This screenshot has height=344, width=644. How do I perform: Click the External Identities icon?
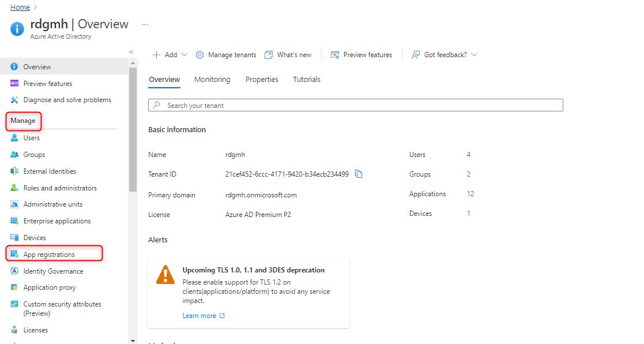pyautogui.click(x=14, y=171)
